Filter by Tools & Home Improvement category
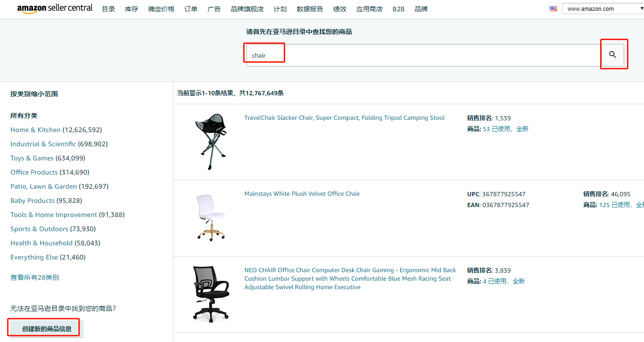The image size is (644, 342). (54, 215)
